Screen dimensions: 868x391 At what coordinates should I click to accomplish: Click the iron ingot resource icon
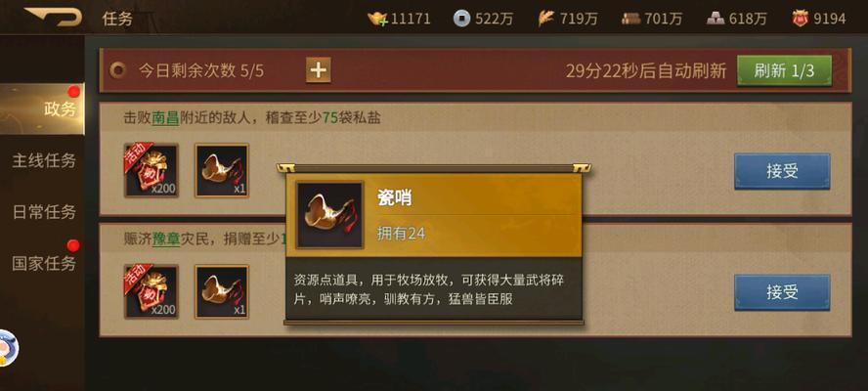[716, 19]
